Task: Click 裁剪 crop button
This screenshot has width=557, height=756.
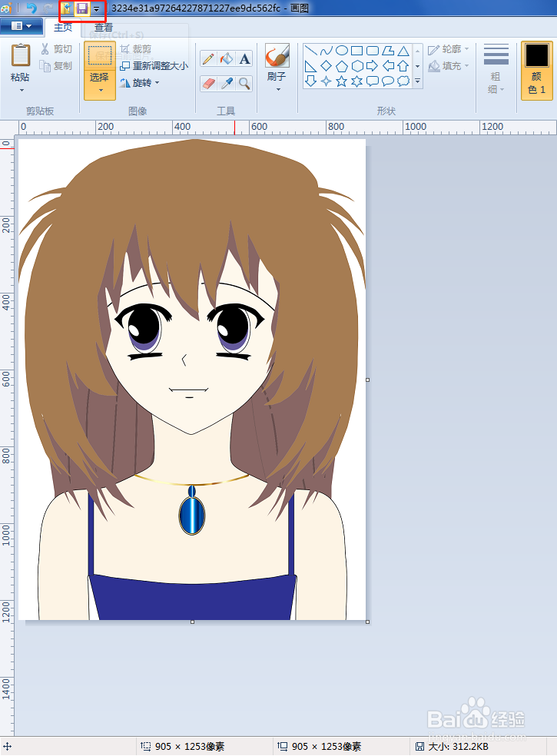Action: pyautogui.click(x=136, y=49)
